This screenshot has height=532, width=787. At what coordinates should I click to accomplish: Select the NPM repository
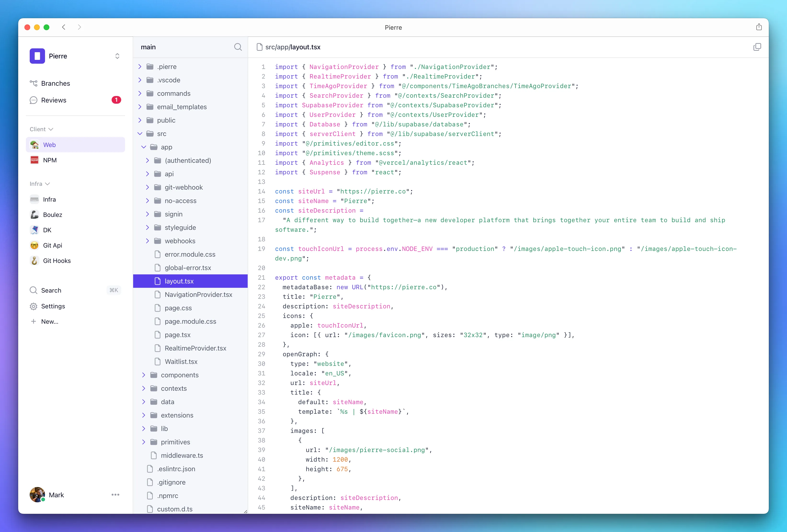click(75, 160)
